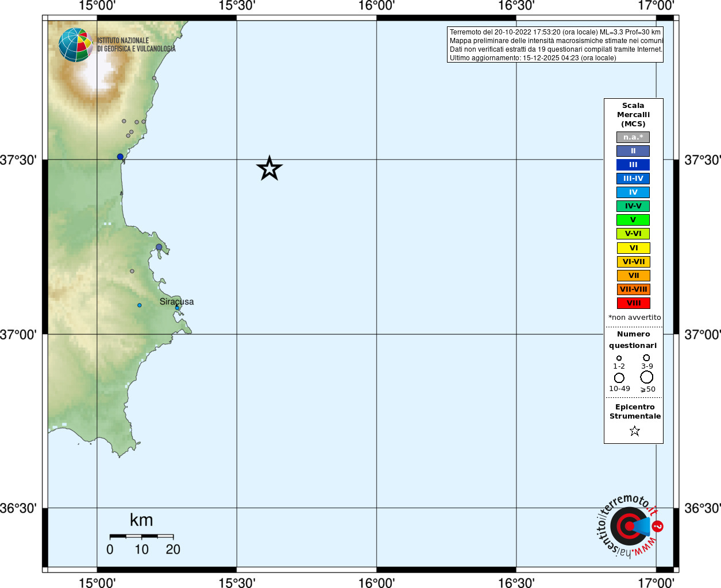Click the 'Numero questionari' legend heading
The image size is (721, 588).
(x=633, y=340)
